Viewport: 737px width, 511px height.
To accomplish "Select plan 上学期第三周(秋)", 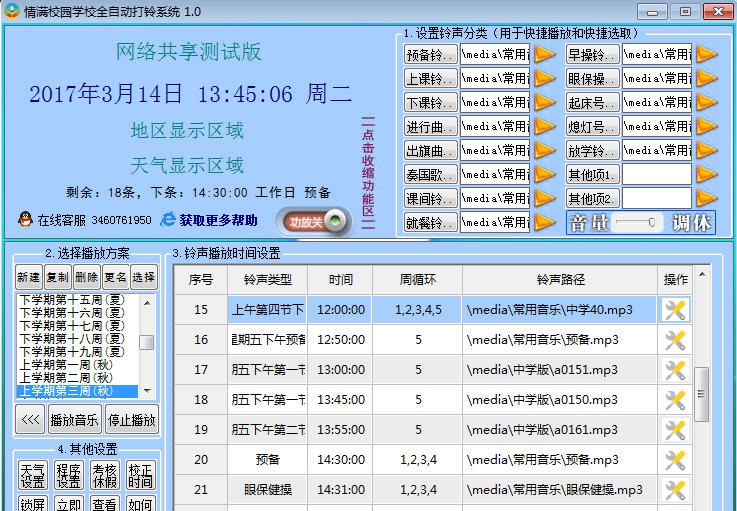I will click(x=78, y=391).
